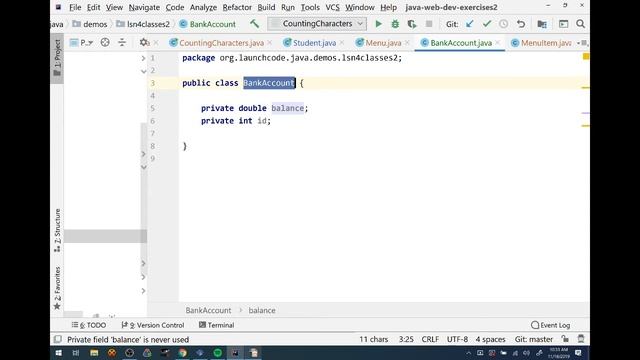Screen dimensions: 640x360
Task: Click the lsn4classes2 breadcrumb in the navigation bar
Action: click(x=143, y=24)
